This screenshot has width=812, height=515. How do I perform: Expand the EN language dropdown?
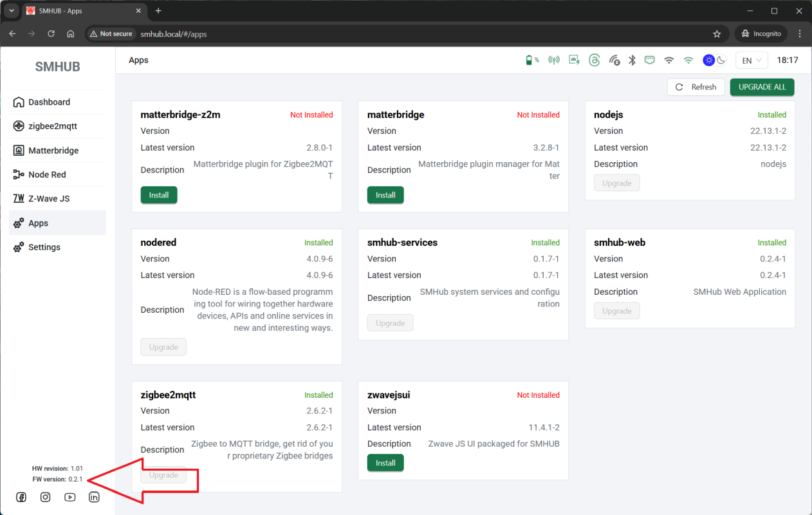click(x=752, y=60)
